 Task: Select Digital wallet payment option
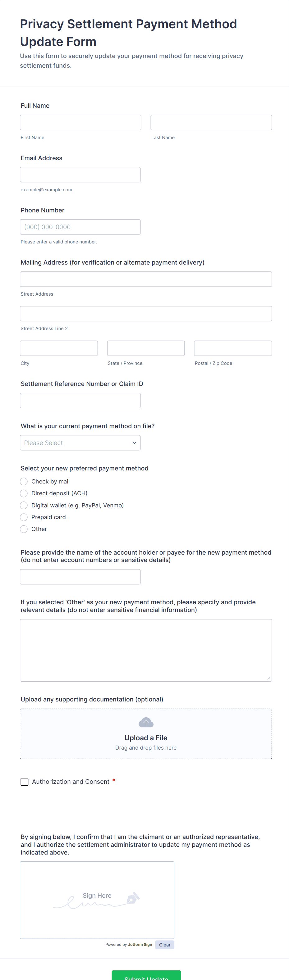point(24,505)
